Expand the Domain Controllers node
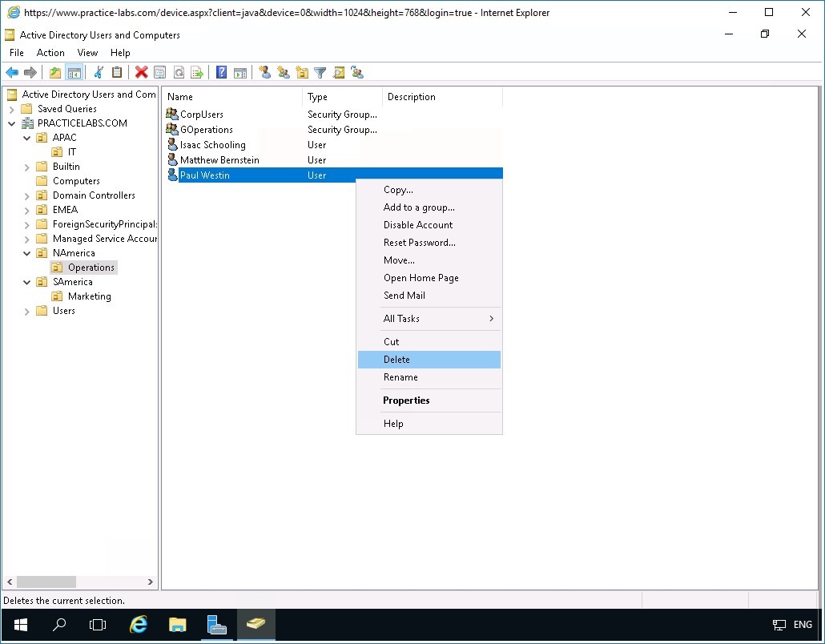825x644 pixels. point(27,195)
